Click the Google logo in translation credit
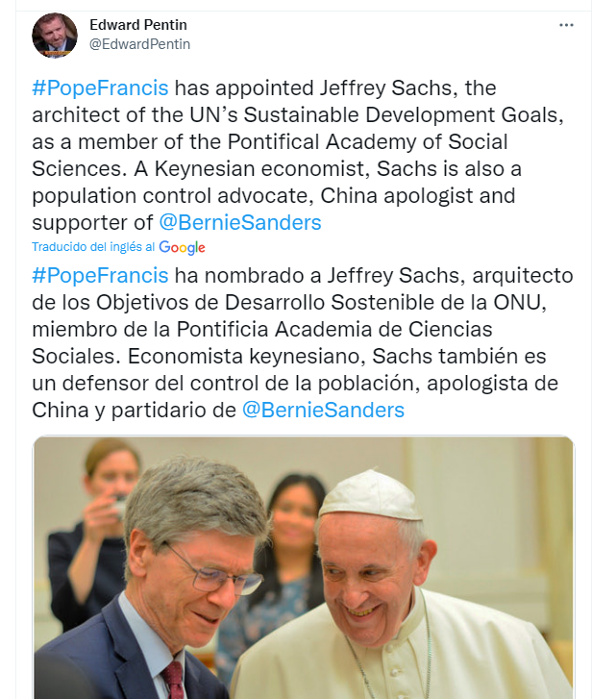The image size is (616, 699). [x=183, y=247]
